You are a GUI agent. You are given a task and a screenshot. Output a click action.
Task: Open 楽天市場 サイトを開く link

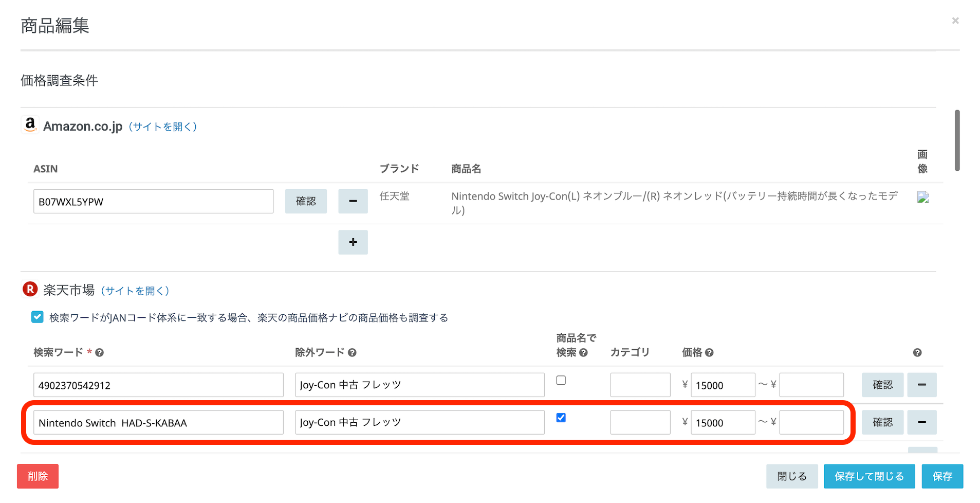click(135, 291)
